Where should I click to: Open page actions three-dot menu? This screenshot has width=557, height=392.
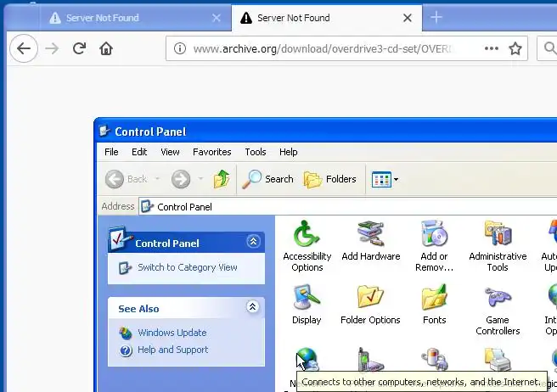tap(492, 48)
